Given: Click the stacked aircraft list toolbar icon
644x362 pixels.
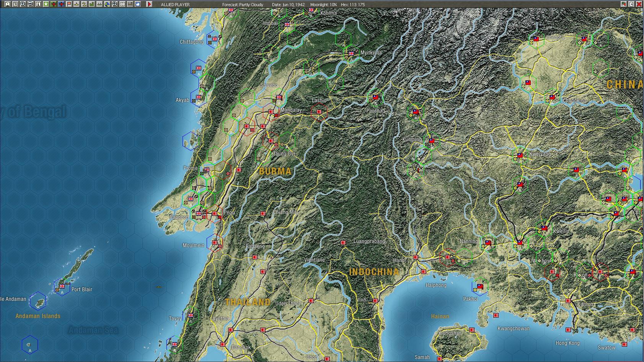Looking at the screenshot, I should coord(23,4).
